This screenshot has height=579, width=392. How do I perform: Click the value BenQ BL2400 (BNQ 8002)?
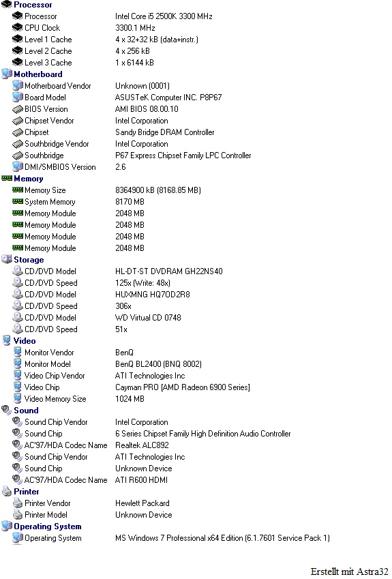[x=158, y=364]
